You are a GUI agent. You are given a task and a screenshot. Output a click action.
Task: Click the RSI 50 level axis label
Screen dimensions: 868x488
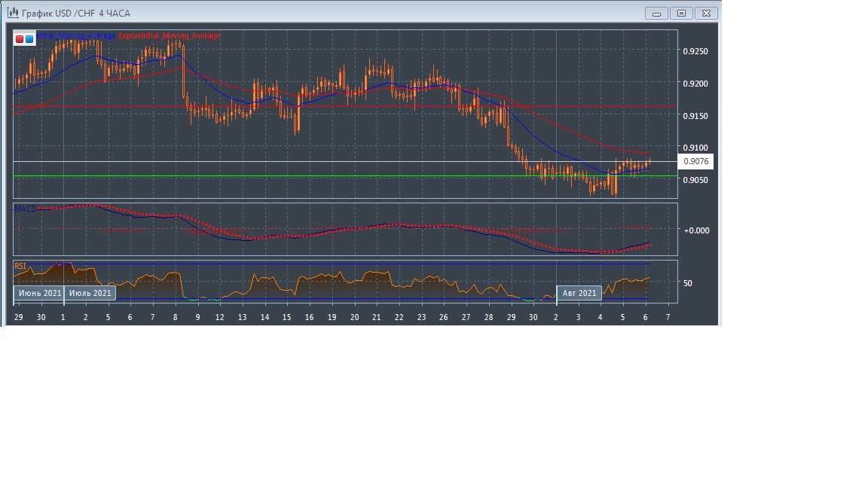tap(688, 283)
